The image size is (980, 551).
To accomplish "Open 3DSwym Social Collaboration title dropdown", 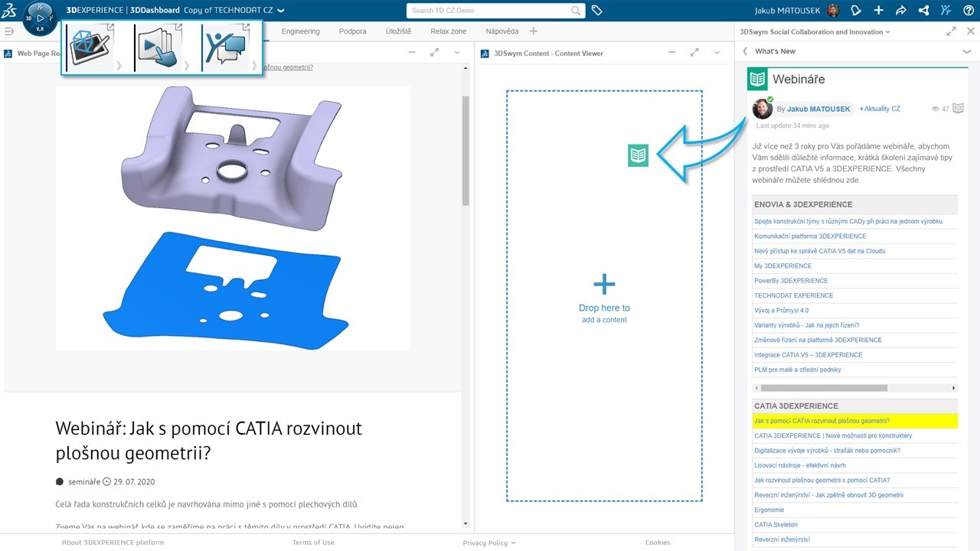I will pos(887,32).
